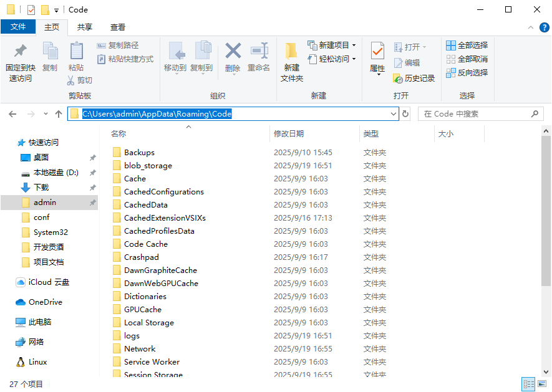Open the 文件 (File) menu
The height and width of the screenshot is (392, 552).
click(x=18, y=27)
